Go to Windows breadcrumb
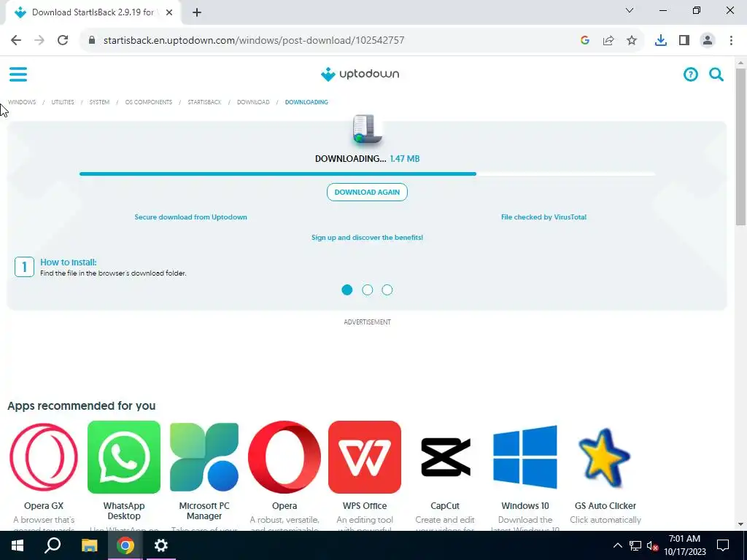Viewport: 747px width, 560px height. tap(22, 102)
